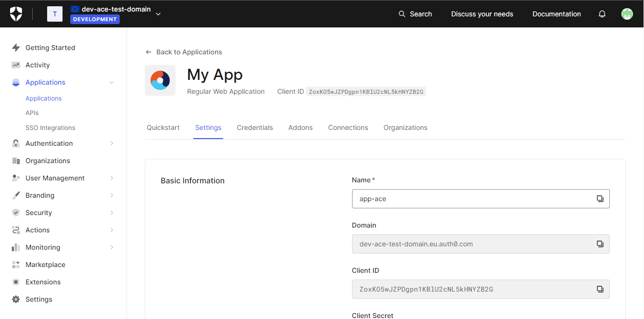Collapse the Applications section in the sidebar
644x319 pixels.
click(x=112, y=82)
